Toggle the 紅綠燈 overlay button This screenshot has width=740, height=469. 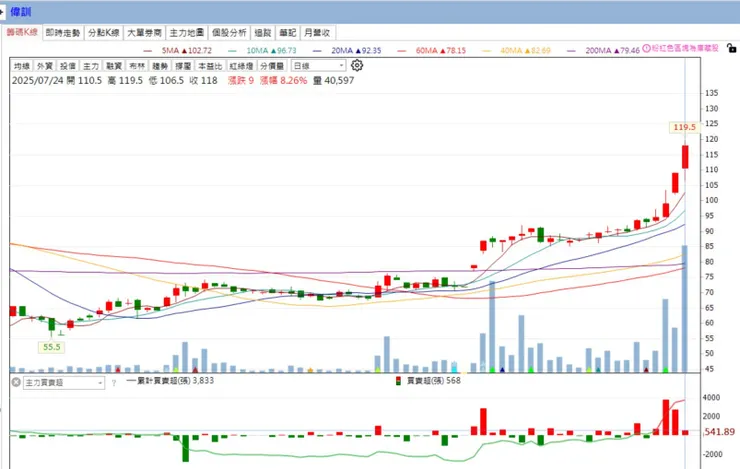[241, 66]
